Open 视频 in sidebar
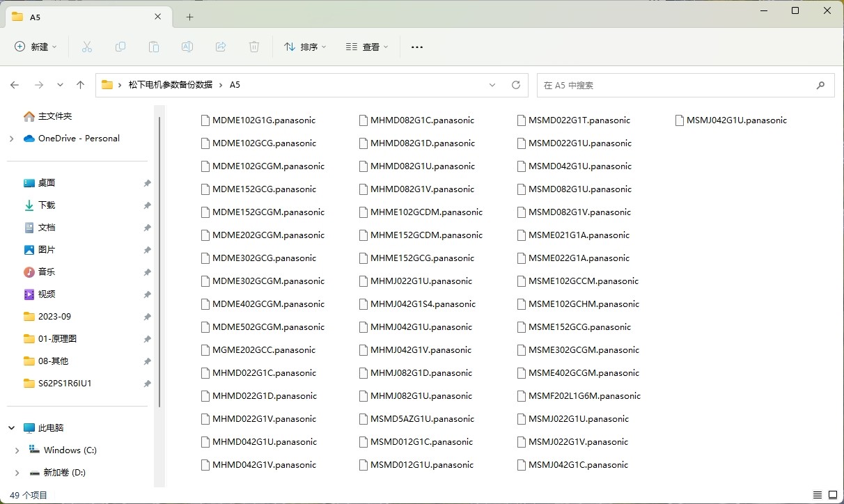Image resolution: width=844 pixels, height=504 pixels. tap(47, 294)
